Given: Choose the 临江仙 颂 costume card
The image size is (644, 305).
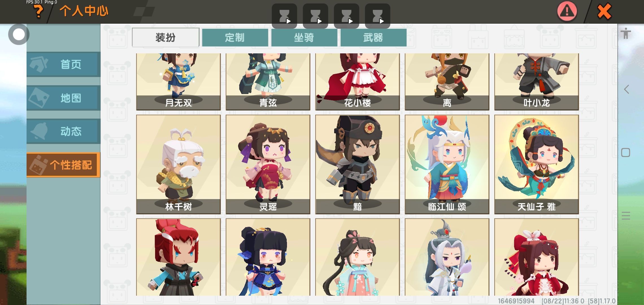Looking at the screenshot, I should tap(447, 164).
